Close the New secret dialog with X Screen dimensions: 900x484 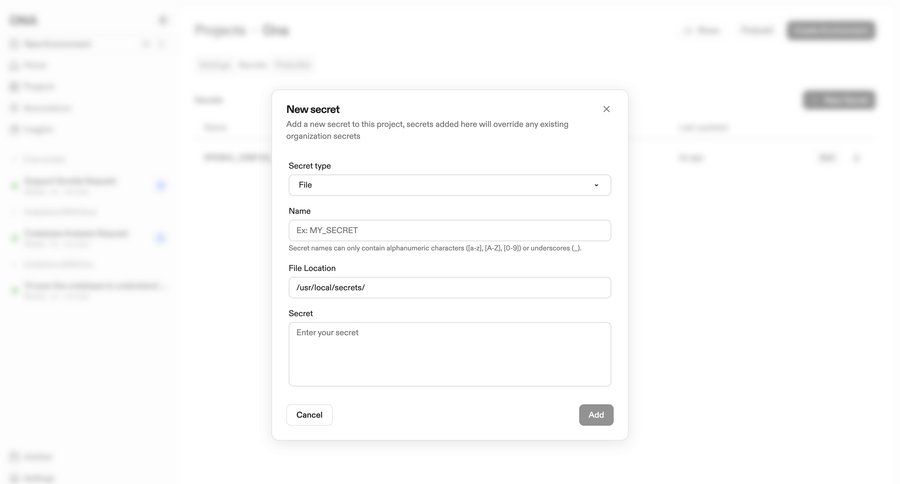click(x=606, y=109)
